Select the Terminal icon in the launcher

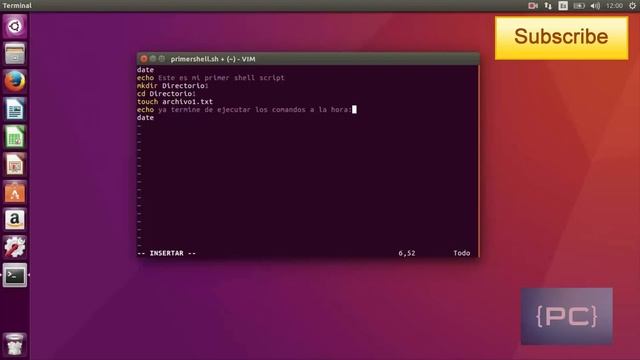coord(15,275)
